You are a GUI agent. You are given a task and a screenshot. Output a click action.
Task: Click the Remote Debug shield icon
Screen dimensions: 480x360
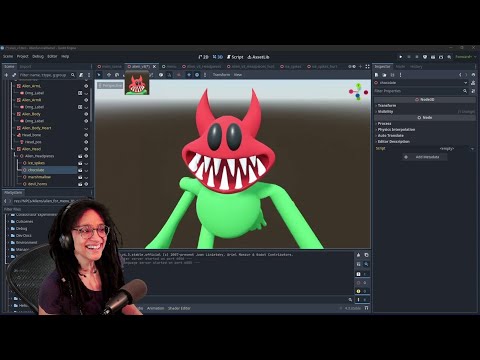click(x=425, y=57)
